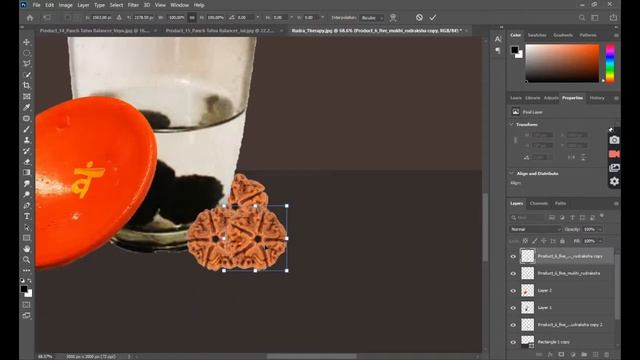Image resolution: width=640 pixels, height=360 pixels.
Task: Toggle Quick Mask mode icon
Action: click(x=27, y=305)
